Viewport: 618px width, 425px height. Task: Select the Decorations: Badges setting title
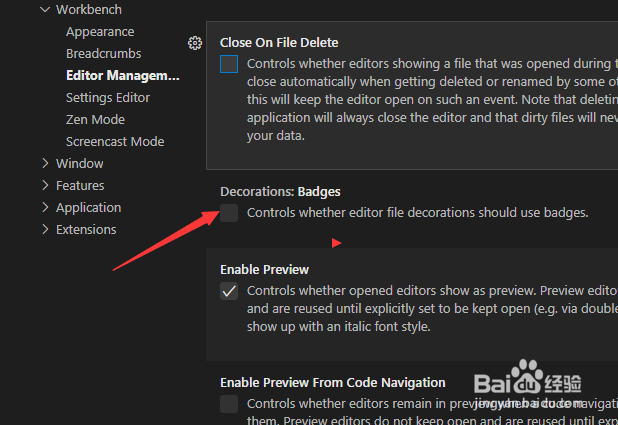click(x=280, y=192)
